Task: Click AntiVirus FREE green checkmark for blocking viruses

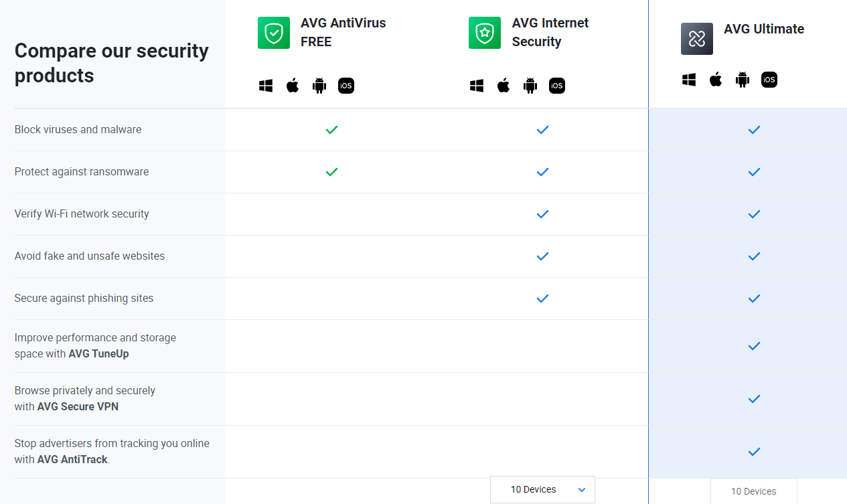Action: tap(331, 130)
